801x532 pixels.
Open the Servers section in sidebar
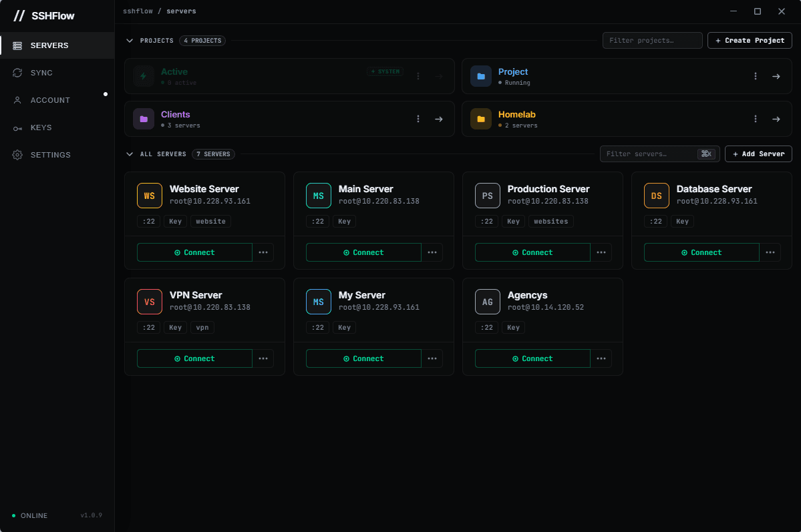click(x=57, y=45)
